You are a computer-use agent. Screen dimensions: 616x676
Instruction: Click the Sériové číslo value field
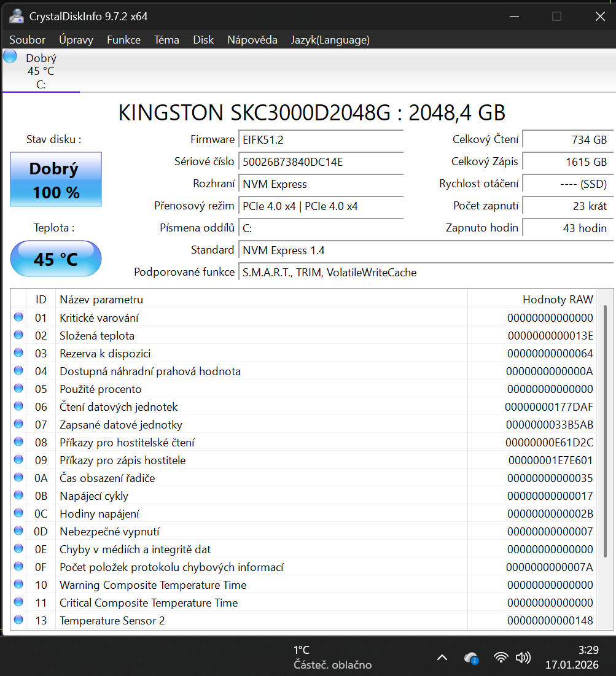[x=321, y=162]
